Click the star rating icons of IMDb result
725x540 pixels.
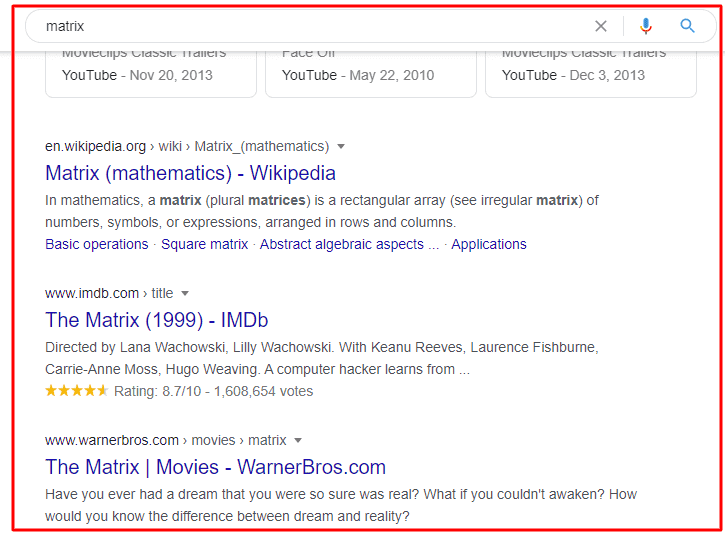77,391
